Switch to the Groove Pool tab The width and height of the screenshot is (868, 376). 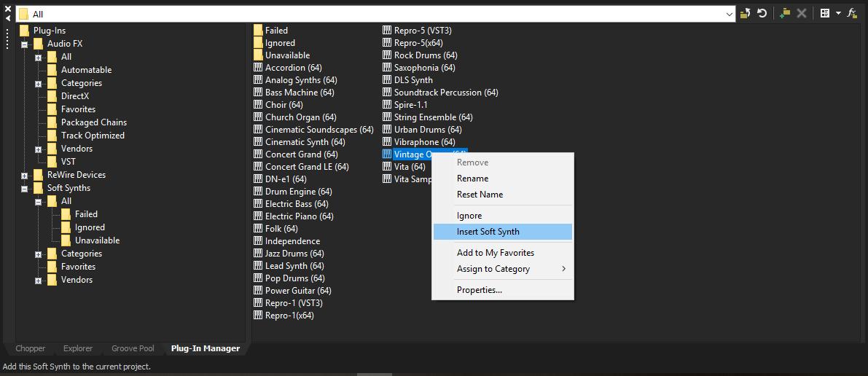point(133,348)
